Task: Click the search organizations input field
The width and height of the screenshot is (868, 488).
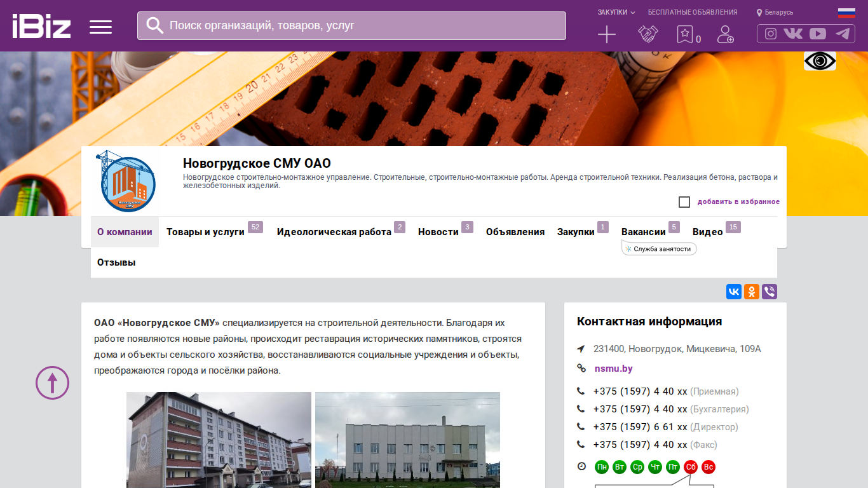Action: pos(351,25)
